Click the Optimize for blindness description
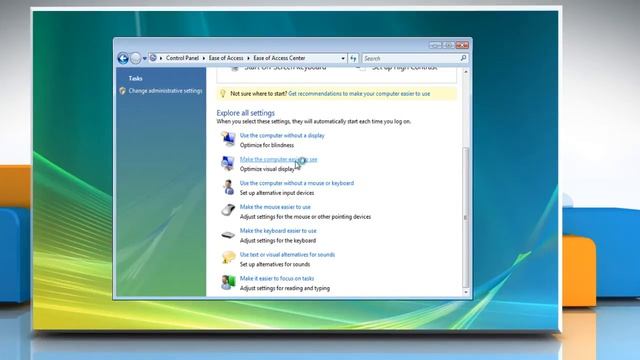This screenshot has height=360, width=640. point(267,145)
